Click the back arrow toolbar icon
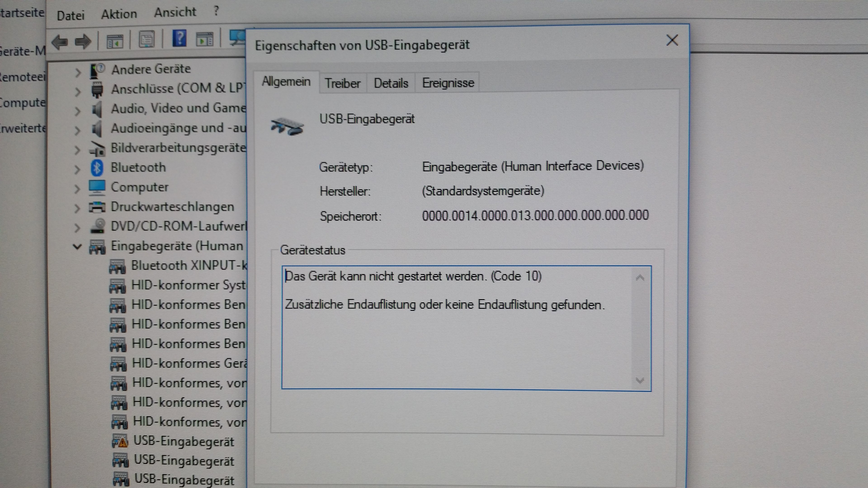868x488 pixels. pyautogui.click(x=60, y=42)
